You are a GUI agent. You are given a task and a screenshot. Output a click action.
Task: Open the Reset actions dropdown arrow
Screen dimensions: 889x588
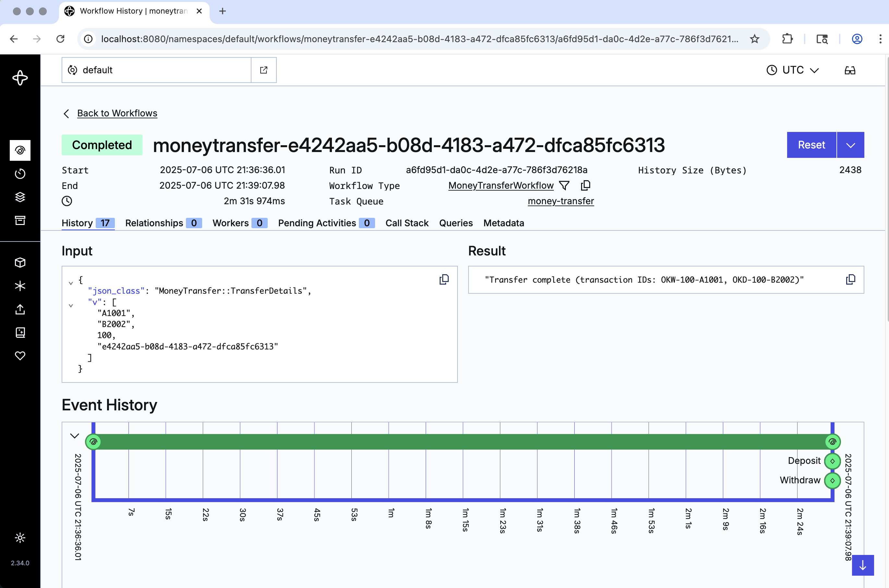851,145
